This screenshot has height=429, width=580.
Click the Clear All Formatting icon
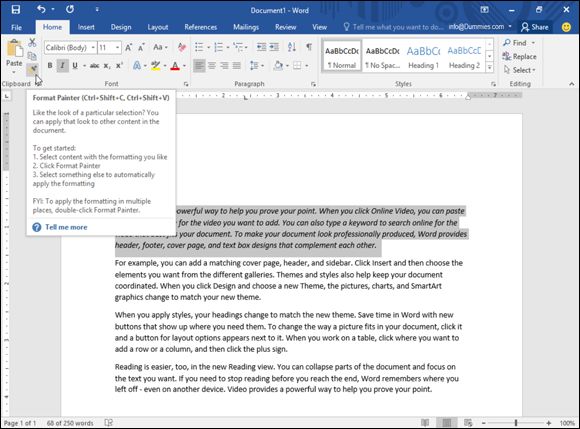pyautogui.click(x=182, y=47)
